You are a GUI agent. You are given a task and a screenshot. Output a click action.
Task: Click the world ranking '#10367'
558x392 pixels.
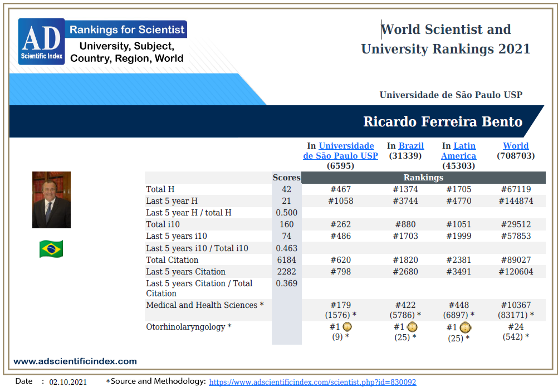[x=516, y=305]
